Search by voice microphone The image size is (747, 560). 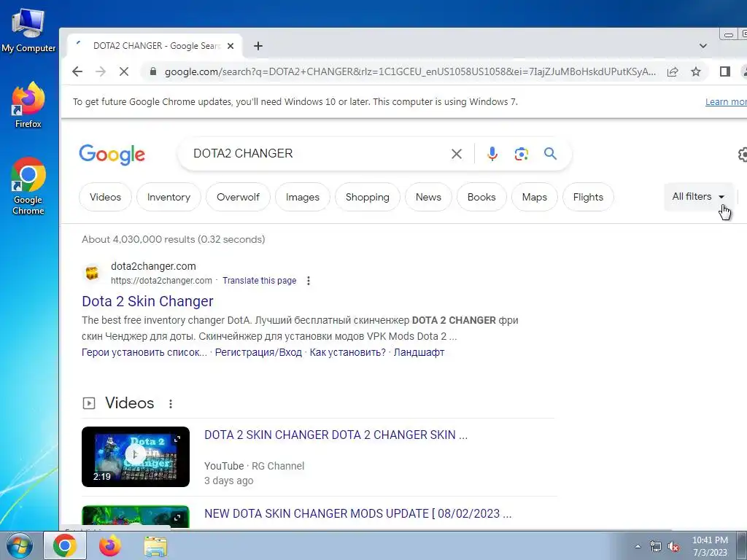coord(492,153)
